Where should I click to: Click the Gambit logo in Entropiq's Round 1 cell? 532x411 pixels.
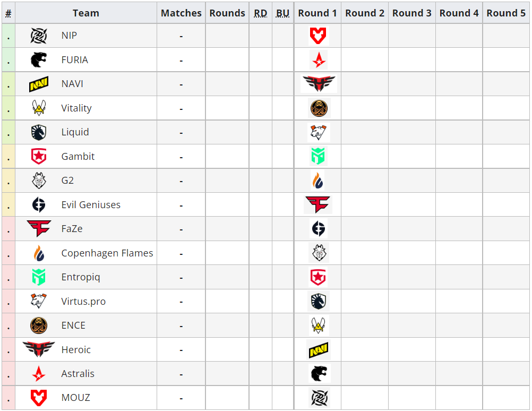pyautogui.click(x=319, y=277)
